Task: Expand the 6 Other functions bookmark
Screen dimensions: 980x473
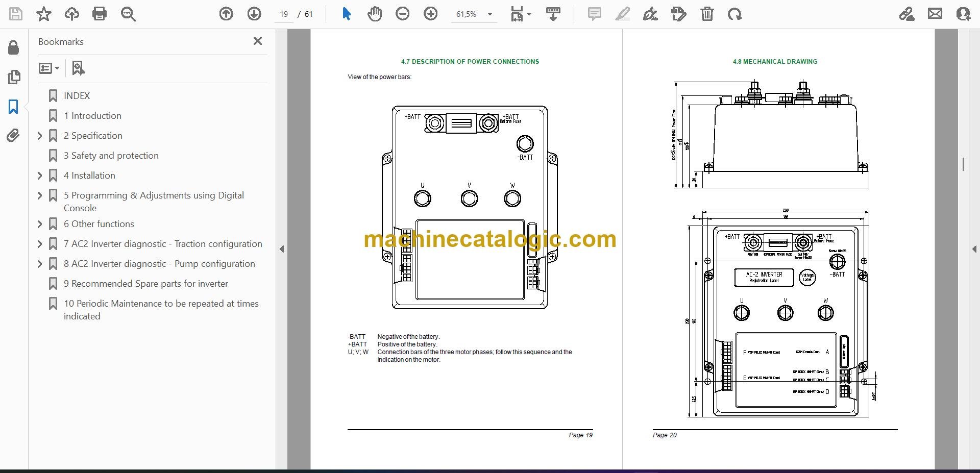Action: pos(40,224)
